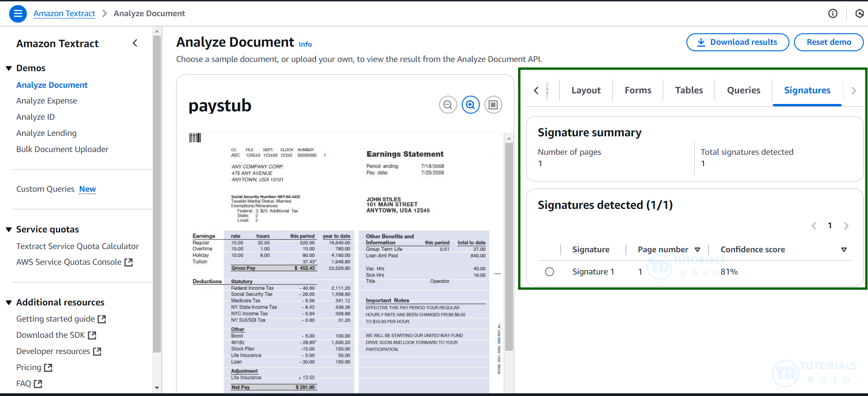Click the info circle icon in header
Image resolution: width=868 pixels, height=396 pixels.
[x=832, y=13]
